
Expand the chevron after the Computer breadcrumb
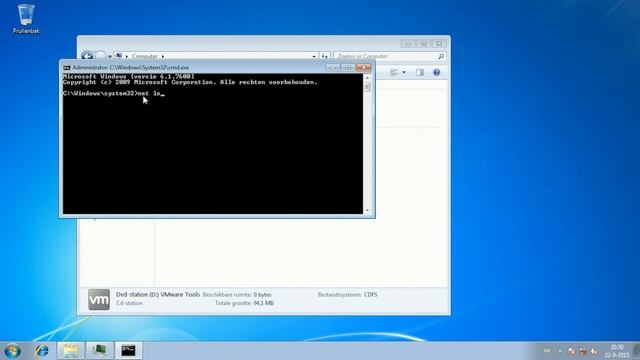[162, 56]
